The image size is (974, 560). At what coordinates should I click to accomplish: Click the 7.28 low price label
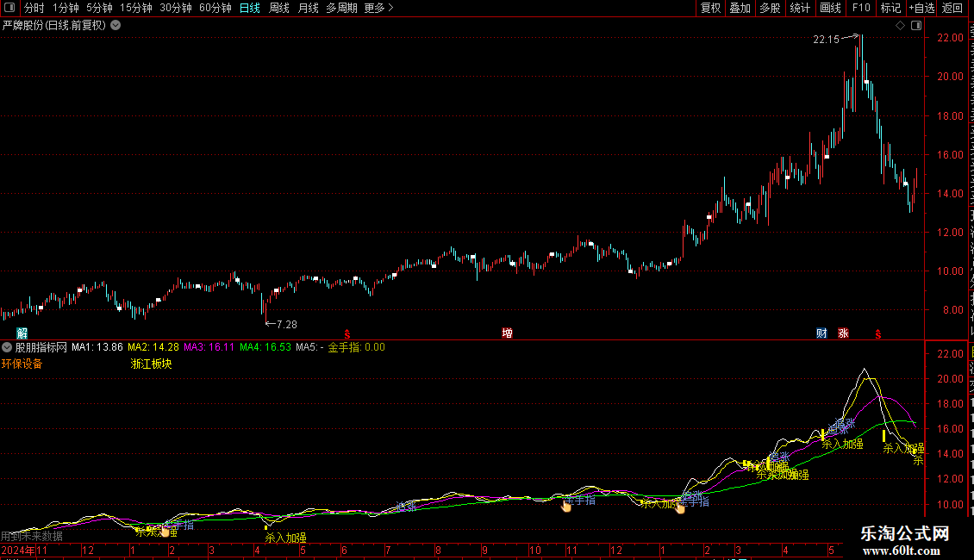click(x=286, y=324)
